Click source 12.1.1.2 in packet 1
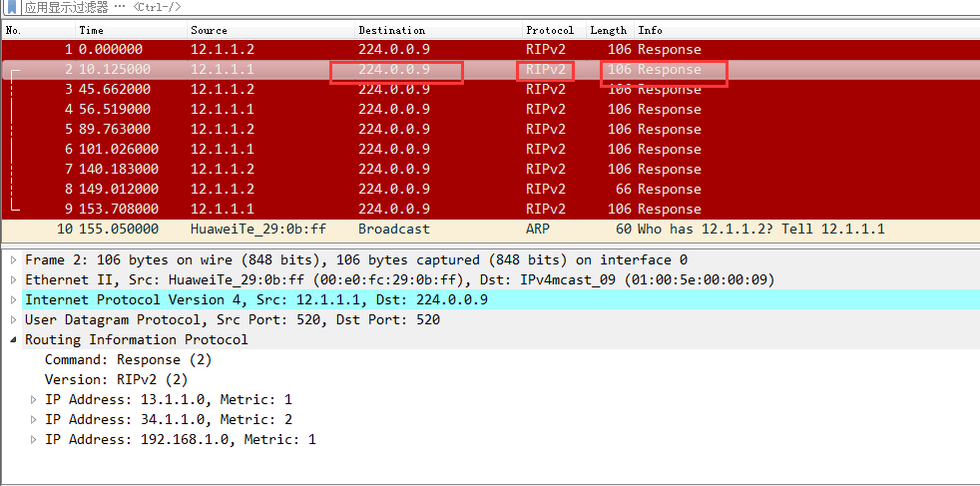The image size is (980, 486). coord(223,49)
